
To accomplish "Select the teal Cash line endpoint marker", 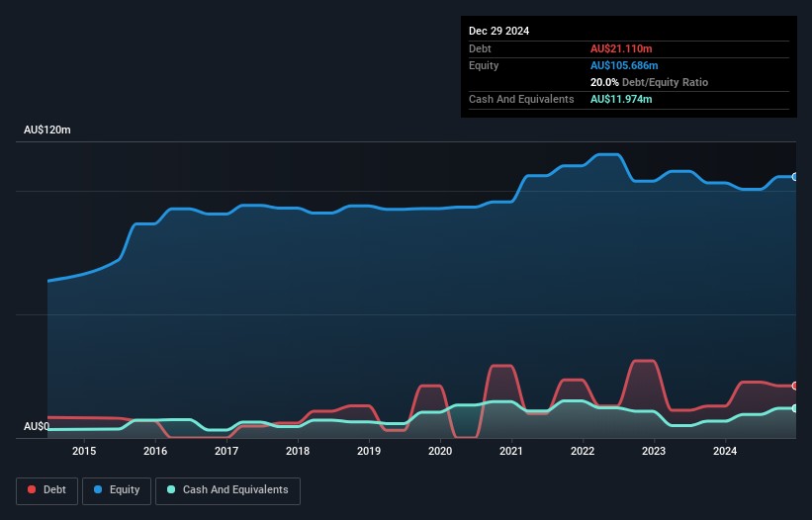I will (795, 408).
